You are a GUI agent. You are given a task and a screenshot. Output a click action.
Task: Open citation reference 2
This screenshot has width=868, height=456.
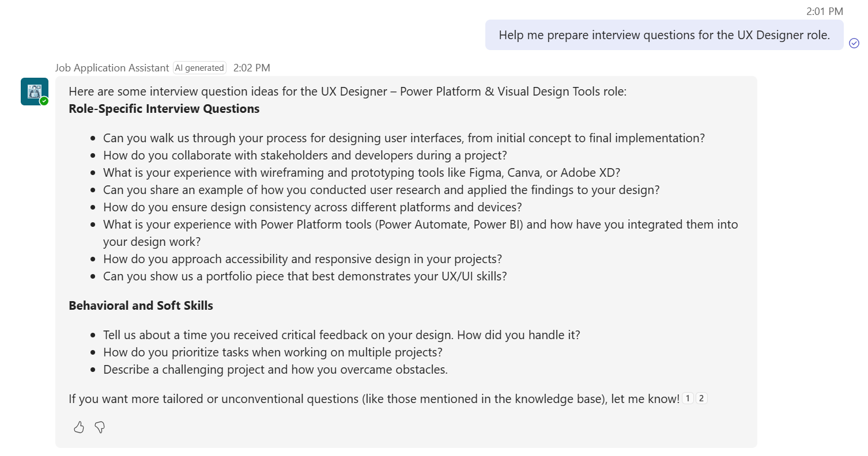point(701,398)
